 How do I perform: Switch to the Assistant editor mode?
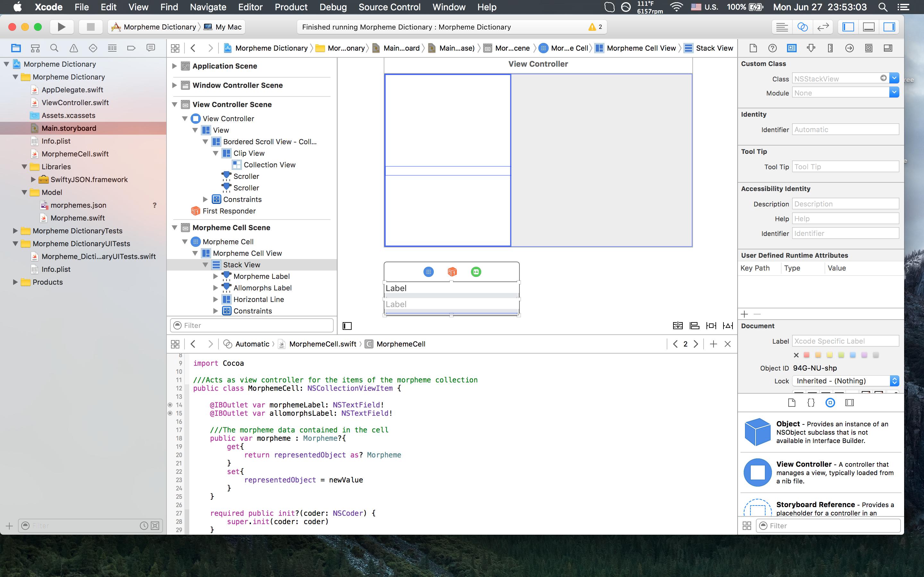click(x=802, y=27)
